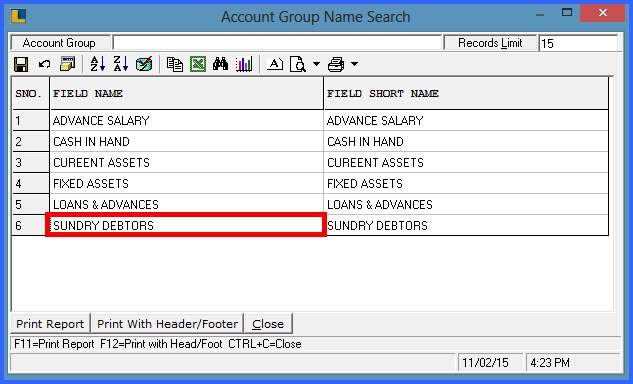Viewport: 633px width, 384px height.
Task: Click the SNO. column header
Action: pyautogui.click(x=31, y=93)
